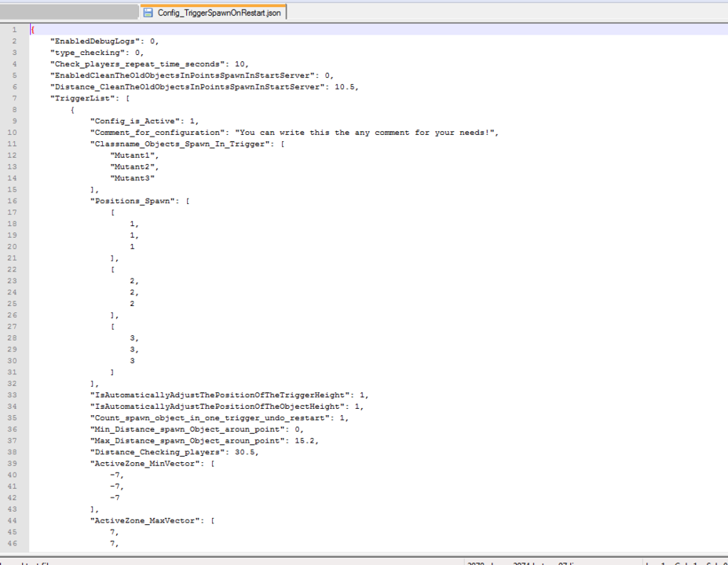Click the "Mutant1" entry

point(132,155)
